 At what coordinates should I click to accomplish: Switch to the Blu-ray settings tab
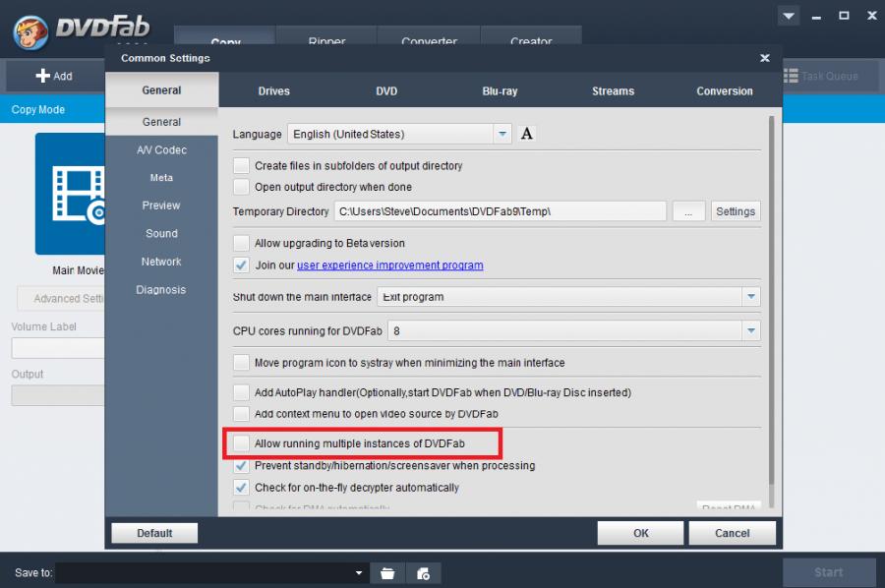500,91
